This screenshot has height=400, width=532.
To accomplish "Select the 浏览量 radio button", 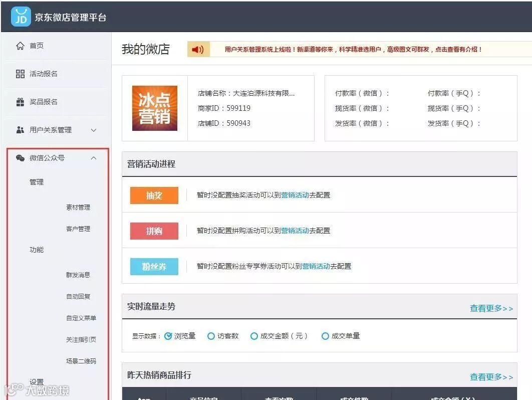I will [x=168, y=336].
